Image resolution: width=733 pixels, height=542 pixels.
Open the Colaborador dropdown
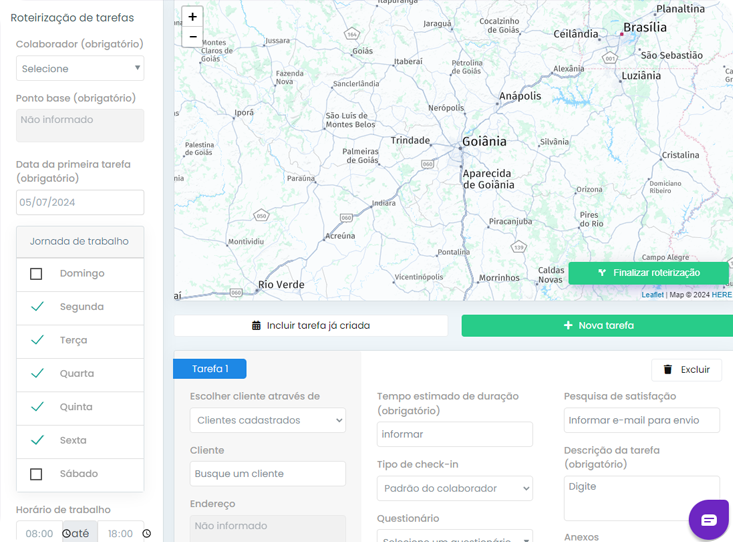click(x=80, y=68)
